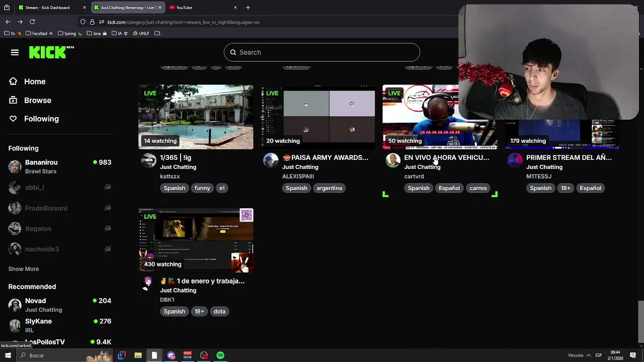Open the Windows notification center
This screenshot has height=362, width=644.
coord(633,355)
